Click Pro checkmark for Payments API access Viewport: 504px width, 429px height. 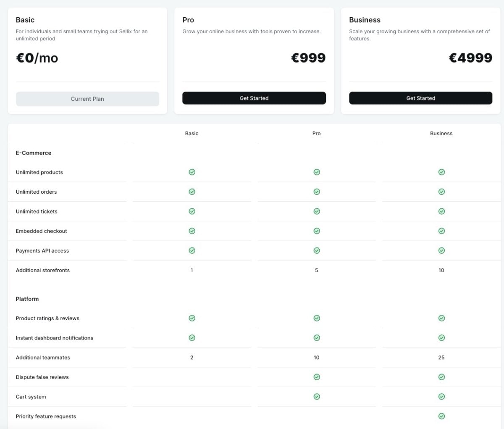coord(317,250)
